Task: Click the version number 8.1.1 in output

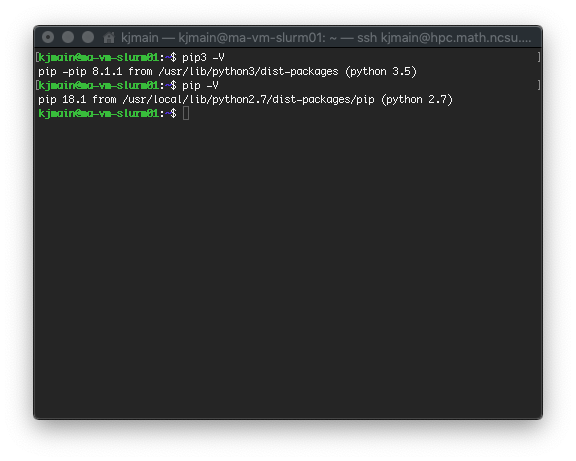Action: click(107, 71)
